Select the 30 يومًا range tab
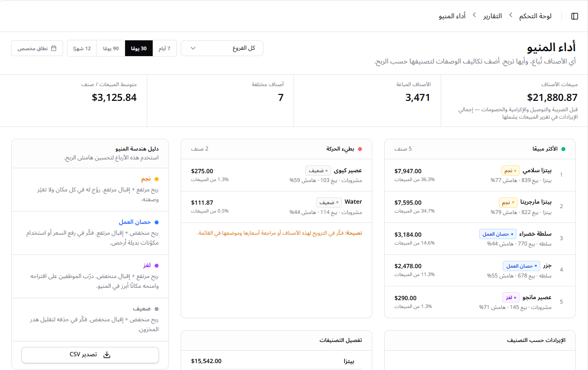This screenshot has height=370, width=588. click(139, 48)
